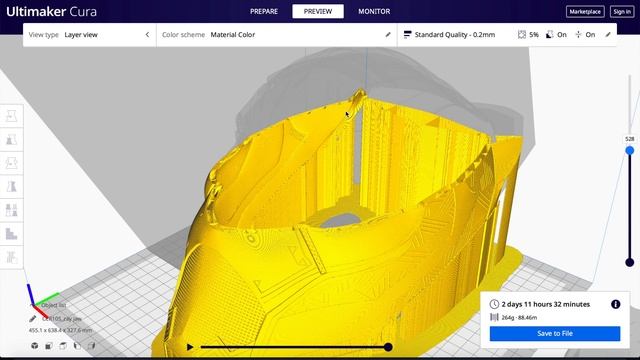This screenshot has height=360, width=640.
Task: Open the Per Model Settings tool
Action: click(x=11, y=210)
